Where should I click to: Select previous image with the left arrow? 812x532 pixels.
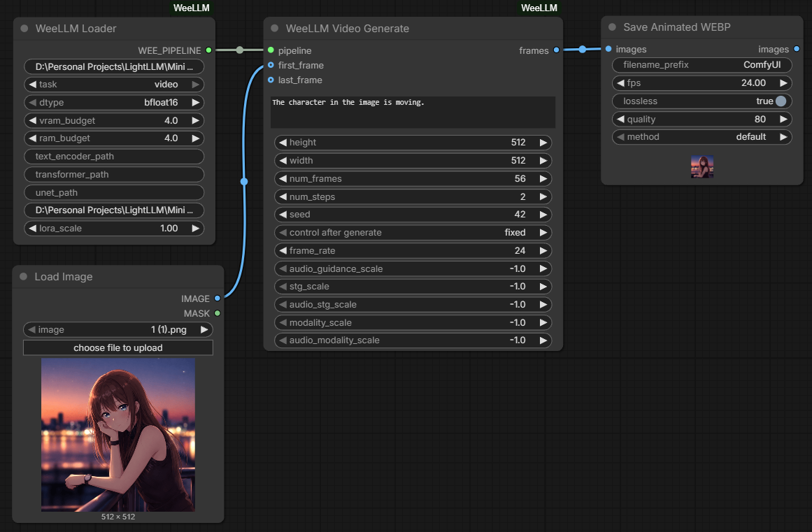click(x=32, y=330)
